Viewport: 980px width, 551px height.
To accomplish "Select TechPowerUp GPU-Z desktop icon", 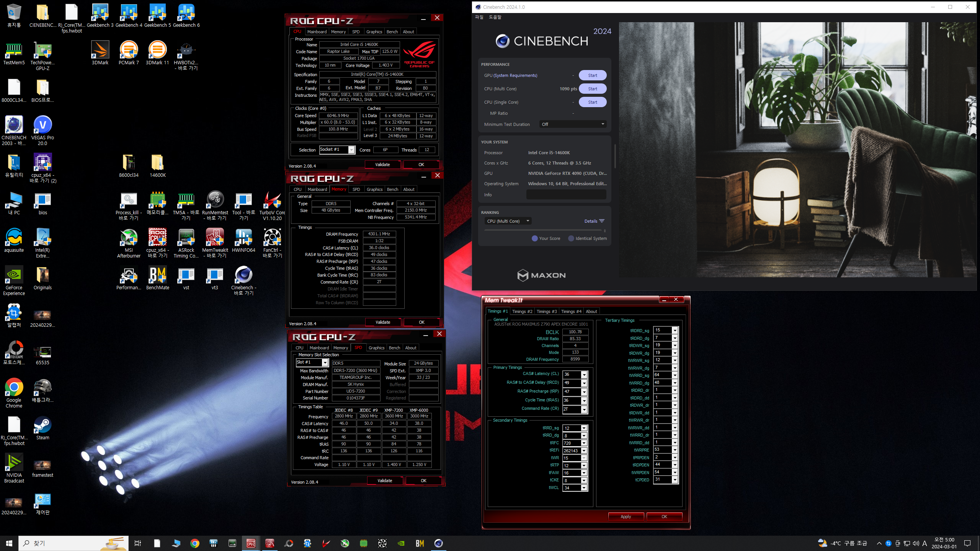I will pyautogui.click(x=42, y=56).
